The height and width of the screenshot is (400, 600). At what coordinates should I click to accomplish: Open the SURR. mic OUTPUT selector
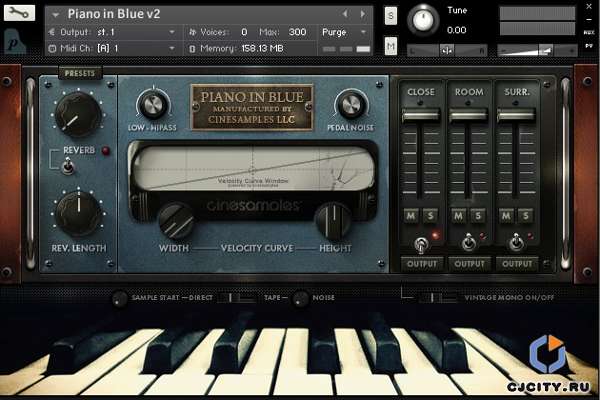click(517, 264)
